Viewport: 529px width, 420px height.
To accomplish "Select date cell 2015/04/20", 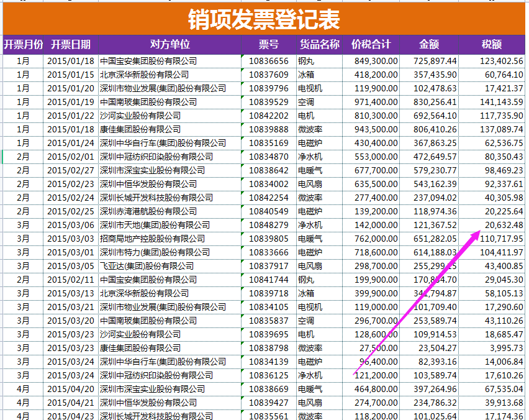I will (71, 390).
